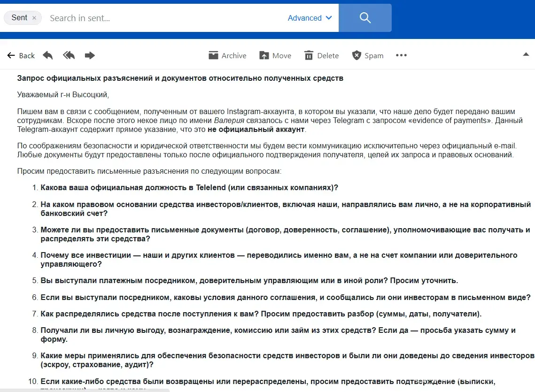Screen dimensions: 535x392
Task: Archive the open message
Action: tap(227, 55)
